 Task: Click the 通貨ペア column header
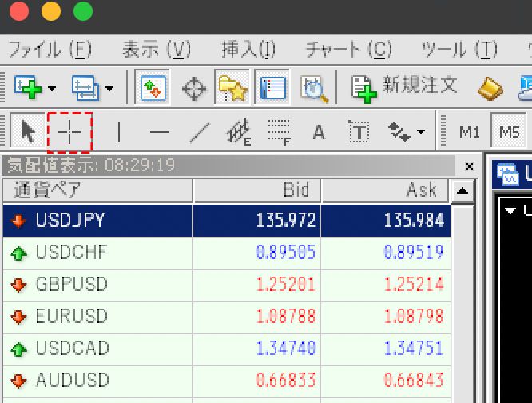click(97, 190)
